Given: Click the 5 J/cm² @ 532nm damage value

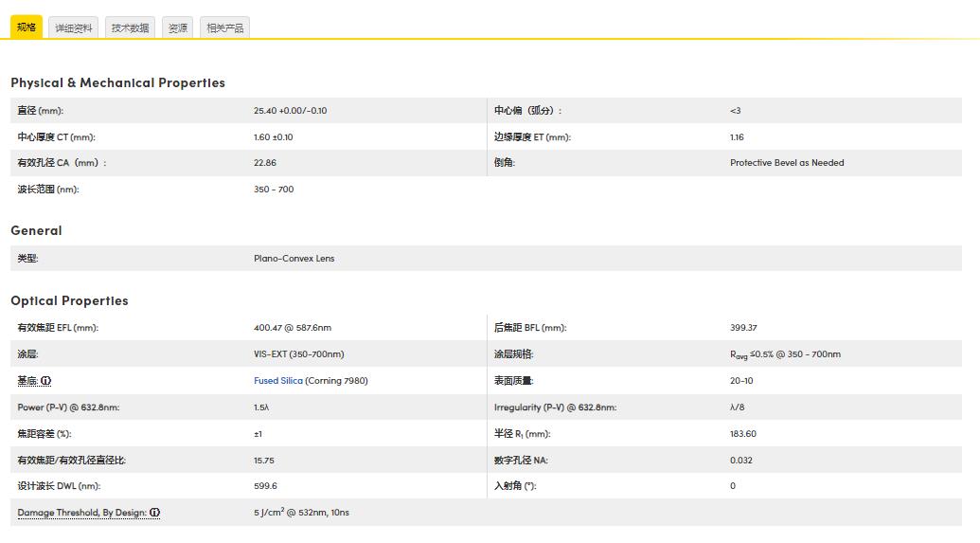Looking at the screenshot, I should click(301, 513).
